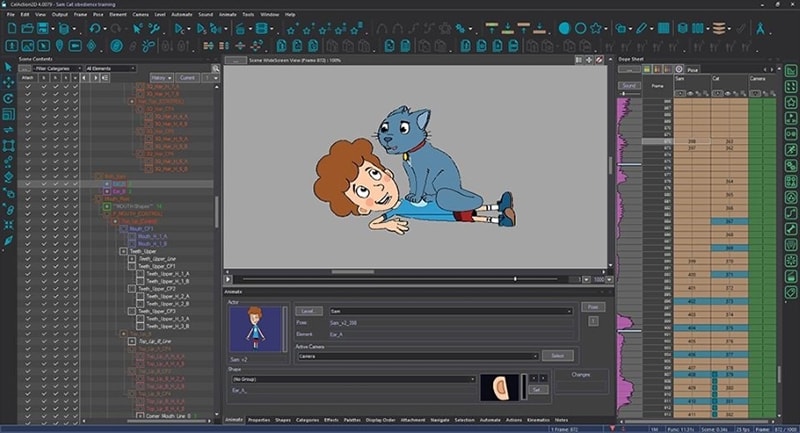The height and width of the screenshot is (433, 800).
Task: Toggle checkbox beside Teeth_Upper_H_1_A item
Action: coord(140,274)
